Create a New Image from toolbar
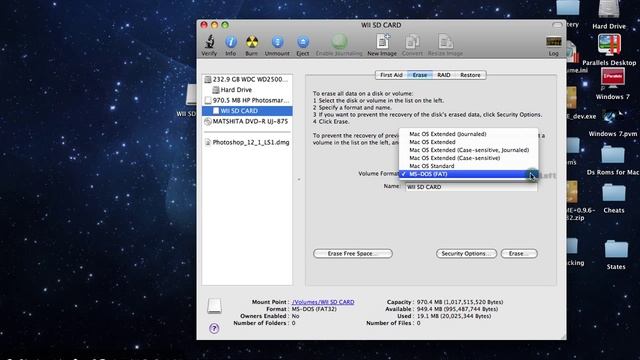Image resolution: width=640 pixels, height=360 pixels. [382, 42]
